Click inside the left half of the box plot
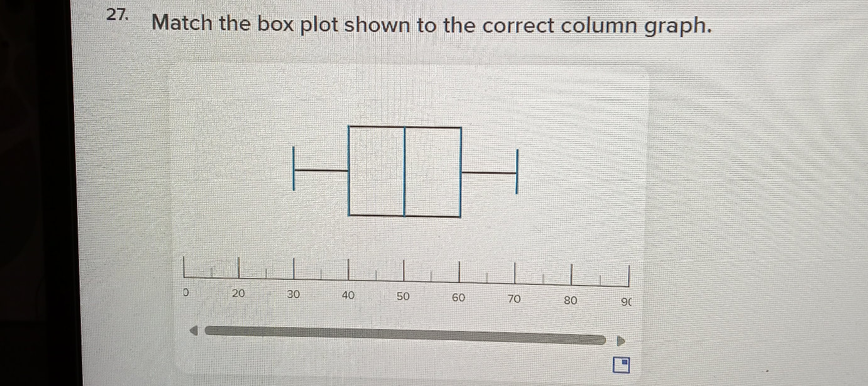 coord(377,169)
